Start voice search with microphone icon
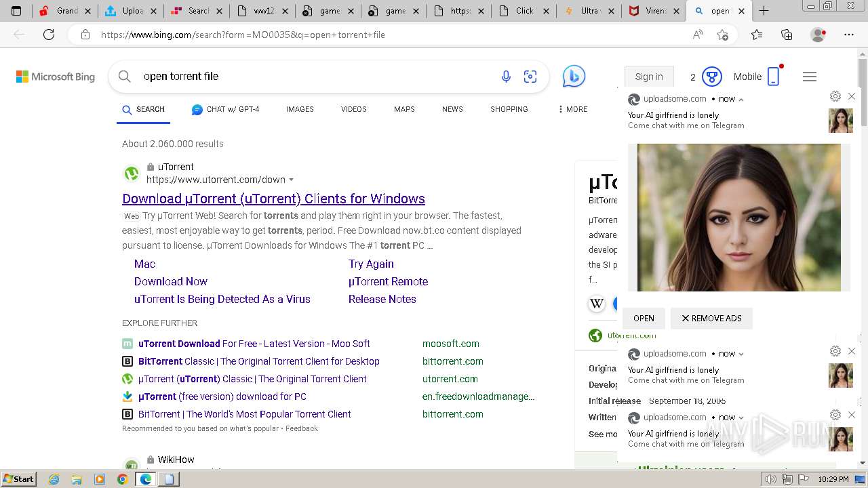This screenshot has width=868, height=488. pyautogui.click(x=506, y=77)
